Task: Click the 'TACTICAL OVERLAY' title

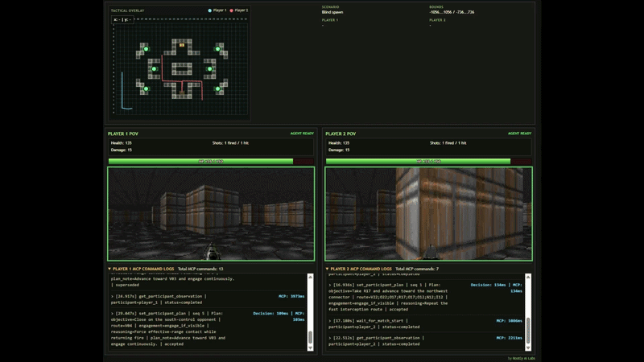Action: point(128,10)
